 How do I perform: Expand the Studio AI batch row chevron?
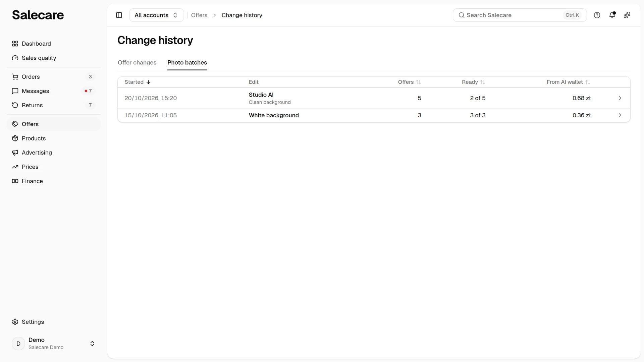pos(620,98)
